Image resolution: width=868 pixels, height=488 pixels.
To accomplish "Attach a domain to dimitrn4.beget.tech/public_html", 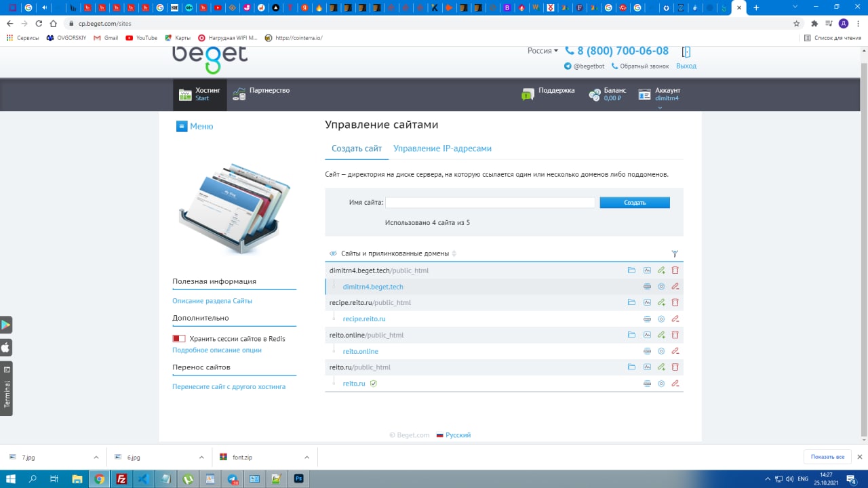I will [661, 270].
